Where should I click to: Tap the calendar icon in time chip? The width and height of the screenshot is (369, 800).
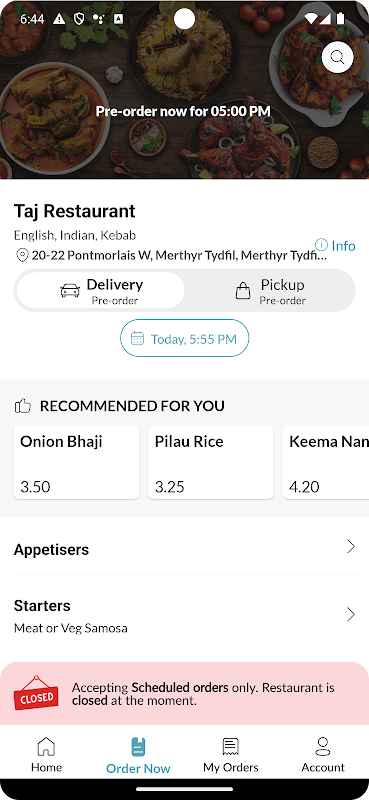[137, 338]
